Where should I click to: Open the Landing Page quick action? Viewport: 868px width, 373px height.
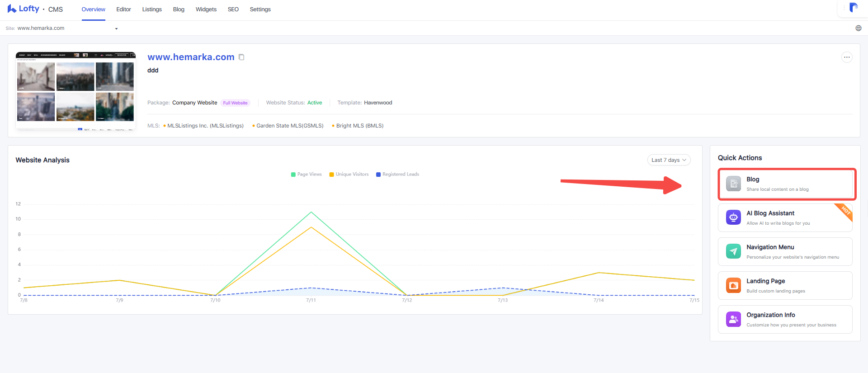[x=785, y=285]
